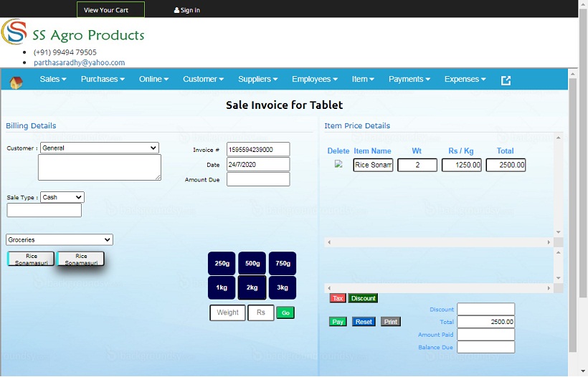Click the phone number (+91) 99494 79505
The width and height of the screenshot is (588, 377).
click(x=65, y=52)
